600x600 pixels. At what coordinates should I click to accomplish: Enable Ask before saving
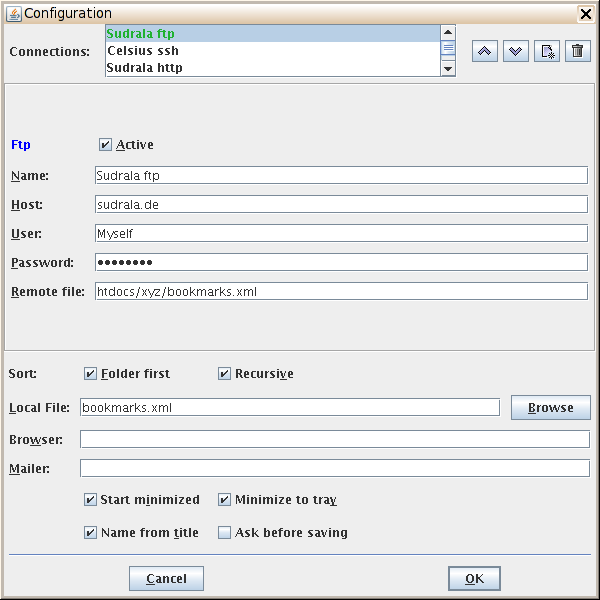pyautogui.click(x=225, y=533)
